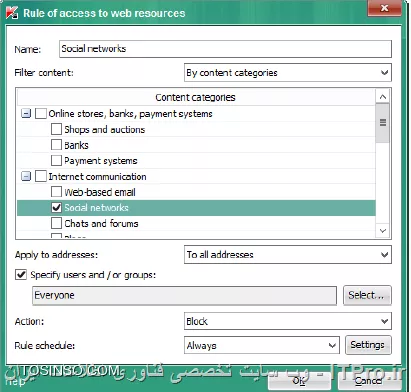Click the Kaspersky logo in the title bar

click(x=12, y=13)
